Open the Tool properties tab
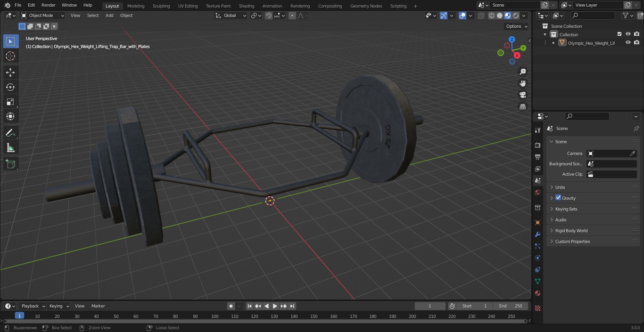The height and width of the screenshot is (332, 644). [537, 130]
